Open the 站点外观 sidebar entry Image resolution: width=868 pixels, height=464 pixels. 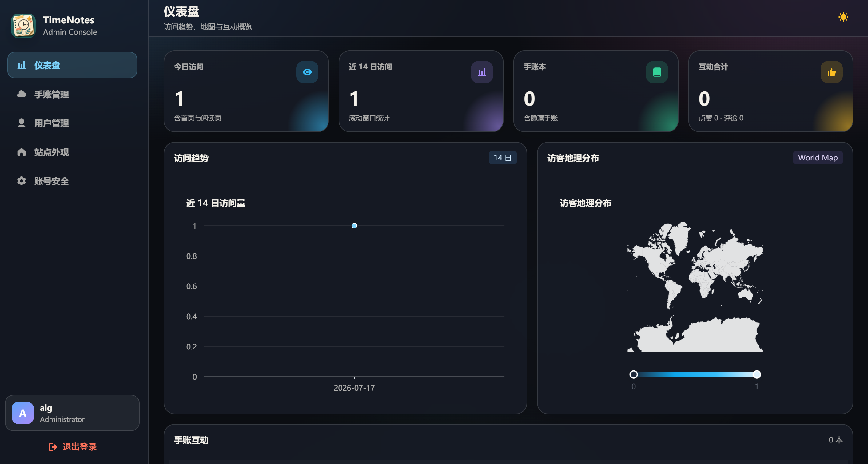(72, 152)
